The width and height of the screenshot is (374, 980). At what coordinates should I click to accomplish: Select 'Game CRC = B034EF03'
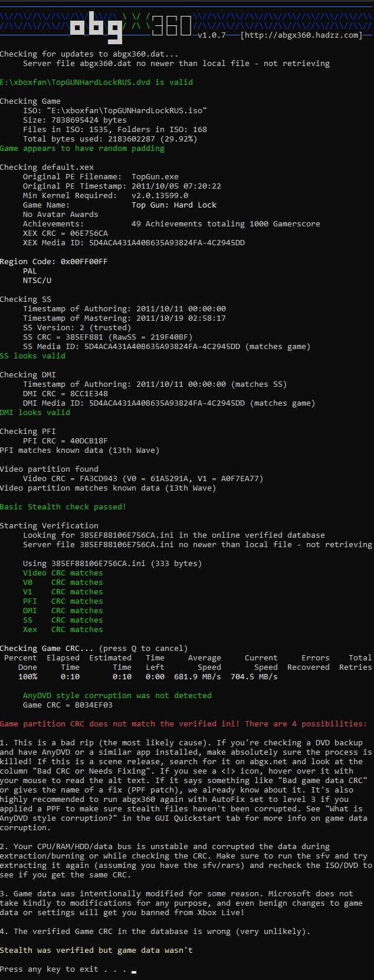[x=68, y=705]
